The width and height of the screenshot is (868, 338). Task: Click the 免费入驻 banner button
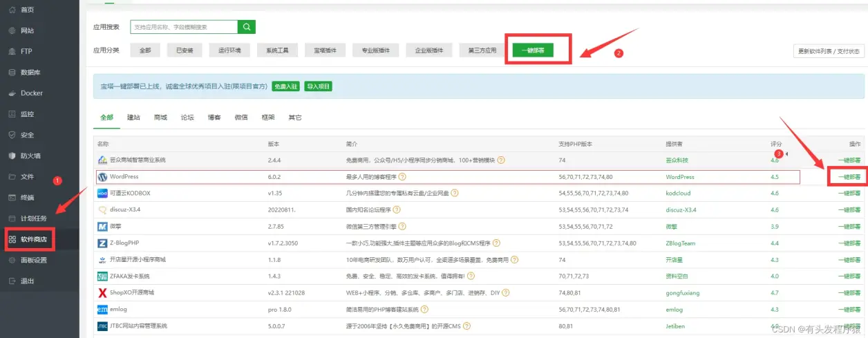[x=285, y=86]
